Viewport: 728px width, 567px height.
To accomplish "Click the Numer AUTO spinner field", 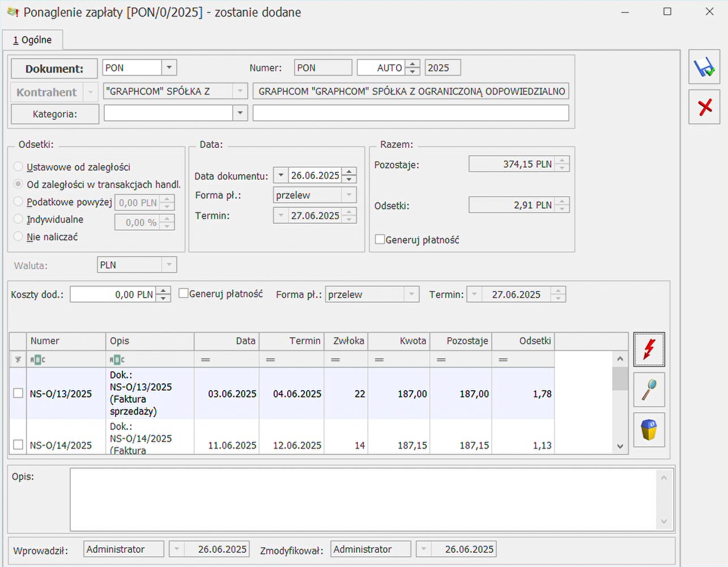I will click(x=382, y=67).
